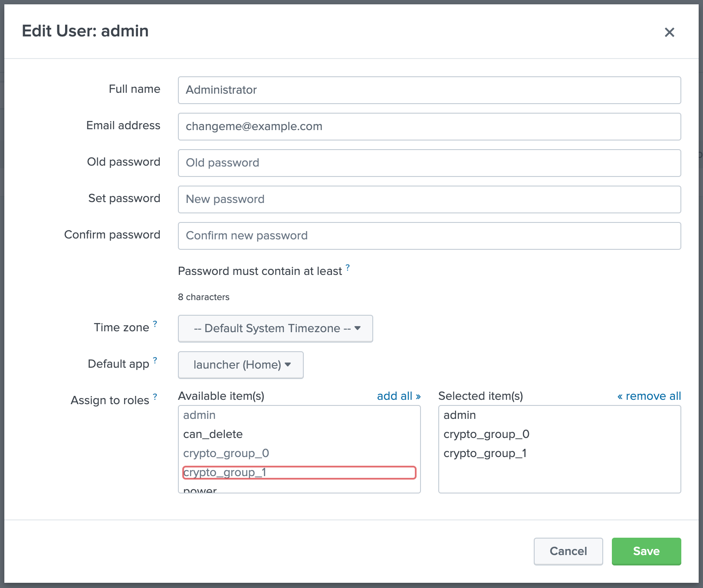Click the Email address input field
The height and width of the screenshot is (588, 703).
tap(429, 127)
